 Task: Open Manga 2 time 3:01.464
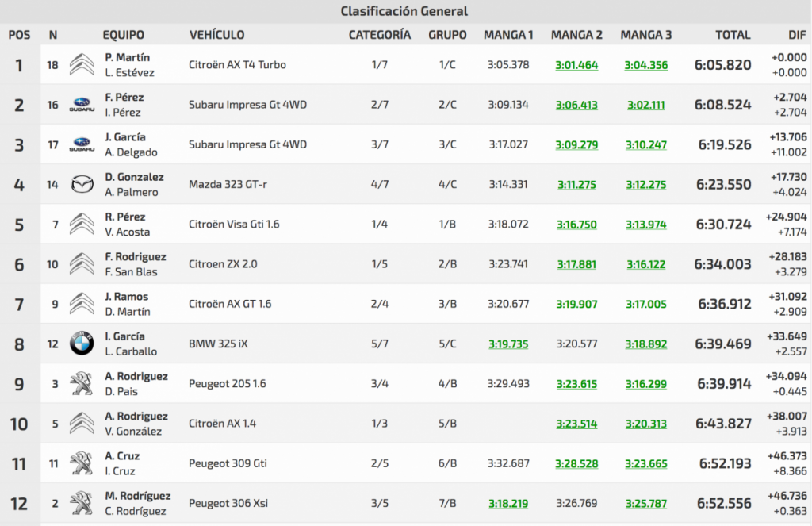tap(576, 65)
